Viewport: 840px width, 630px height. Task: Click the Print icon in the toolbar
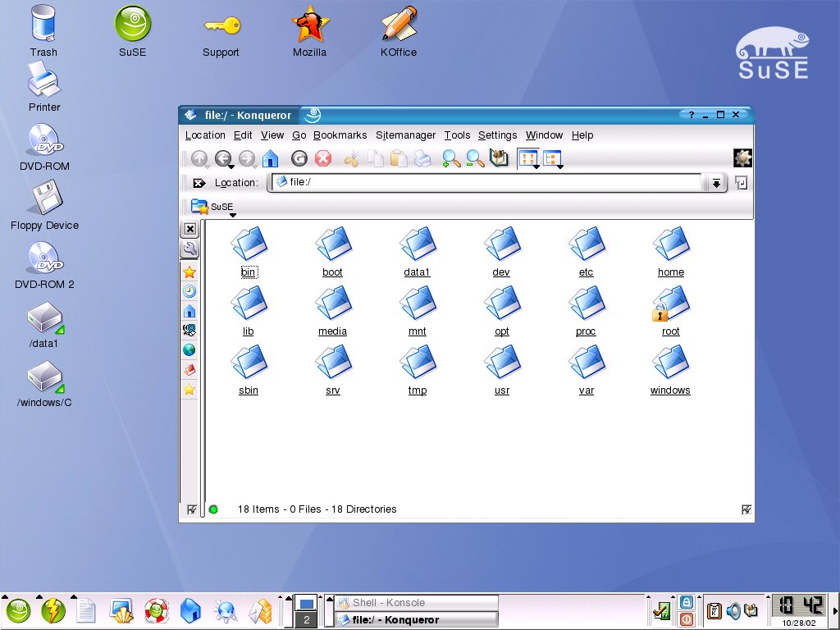pos(422,159)
